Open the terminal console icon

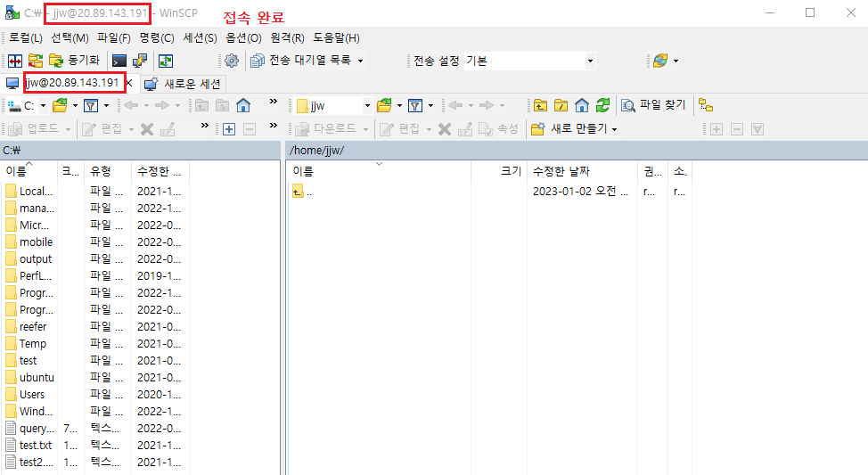pyautogui.click(x=119, y=61)
